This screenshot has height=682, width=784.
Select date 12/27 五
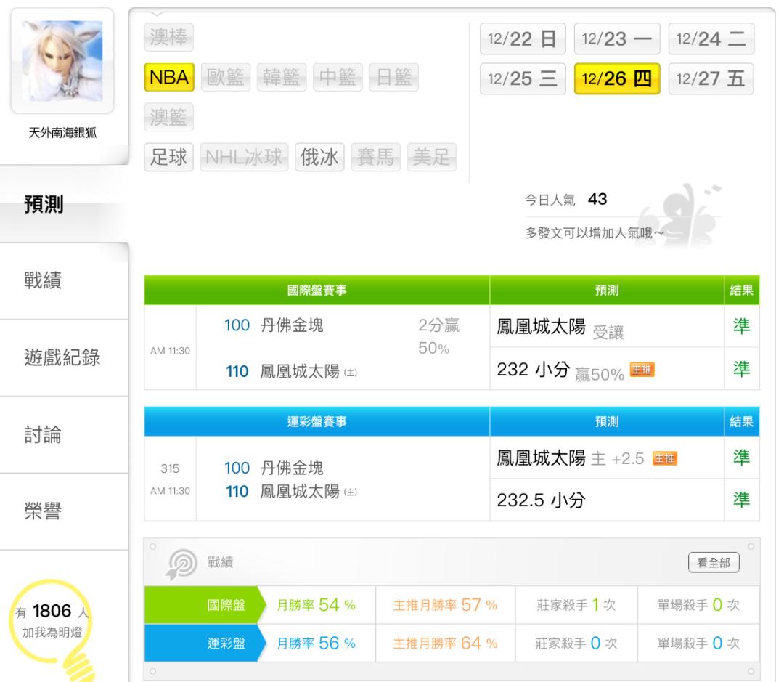pos(711,78)
